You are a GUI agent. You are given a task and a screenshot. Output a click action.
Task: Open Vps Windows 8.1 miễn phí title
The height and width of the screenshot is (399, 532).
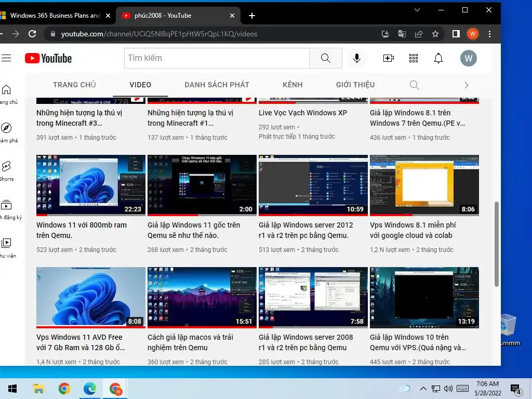pyautogui.click(x=413, y=230)
